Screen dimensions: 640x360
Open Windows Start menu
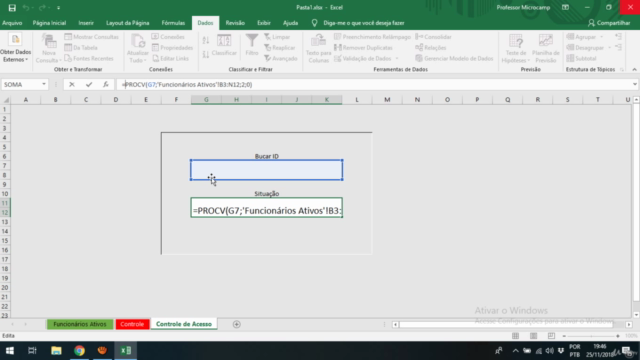(x=10, y=351)
